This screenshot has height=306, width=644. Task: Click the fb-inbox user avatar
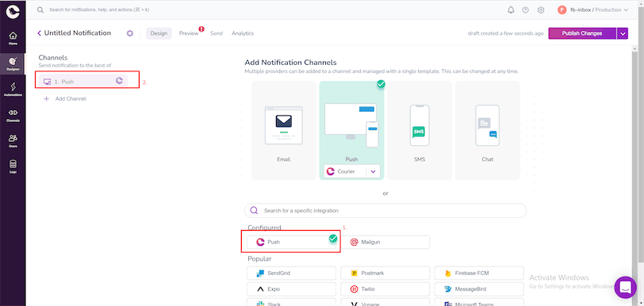tap(562, 10)
